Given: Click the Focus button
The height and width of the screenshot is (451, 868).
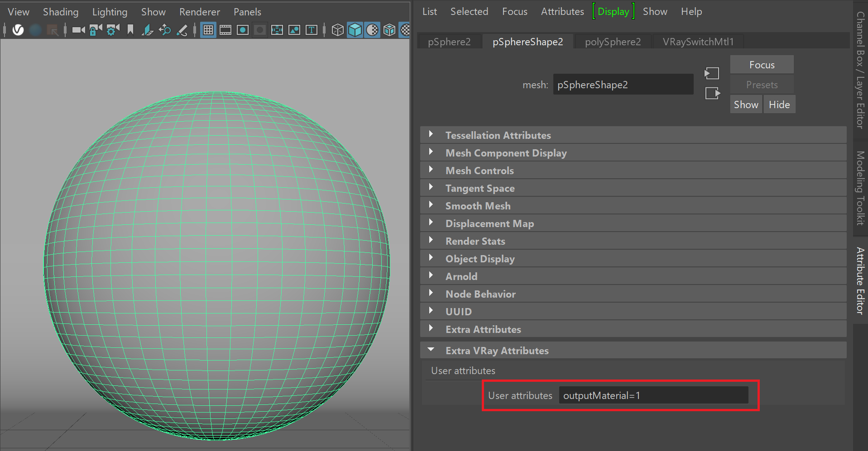Looking at the screenshot, I should click(762, 65).
